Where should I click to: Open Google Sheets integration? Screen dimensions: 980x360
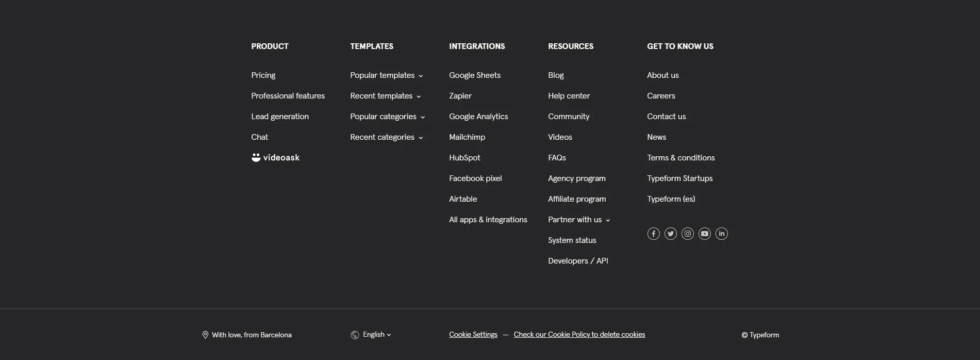475,75
